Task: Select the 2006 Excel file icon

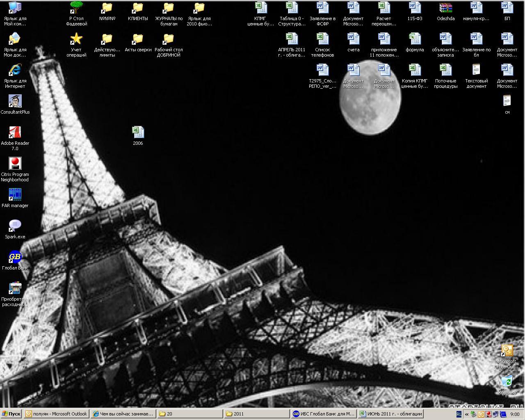Action: tap(138, 132)
